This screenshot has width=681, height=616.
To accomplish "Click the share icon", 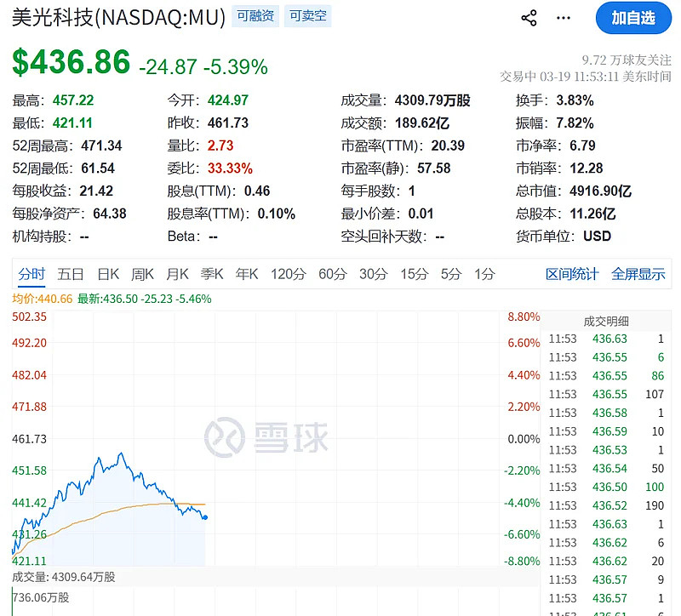I will [529, 18].
